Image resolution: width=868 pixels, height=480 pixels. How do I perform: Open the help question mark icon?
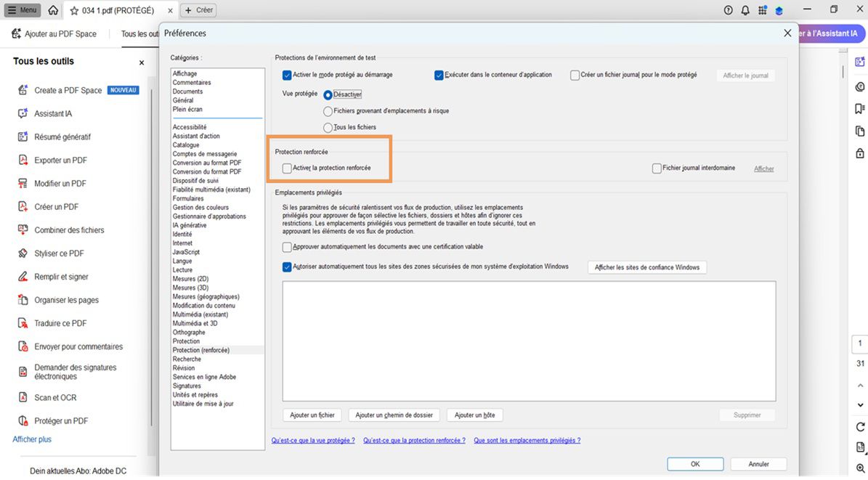(728, 10)
